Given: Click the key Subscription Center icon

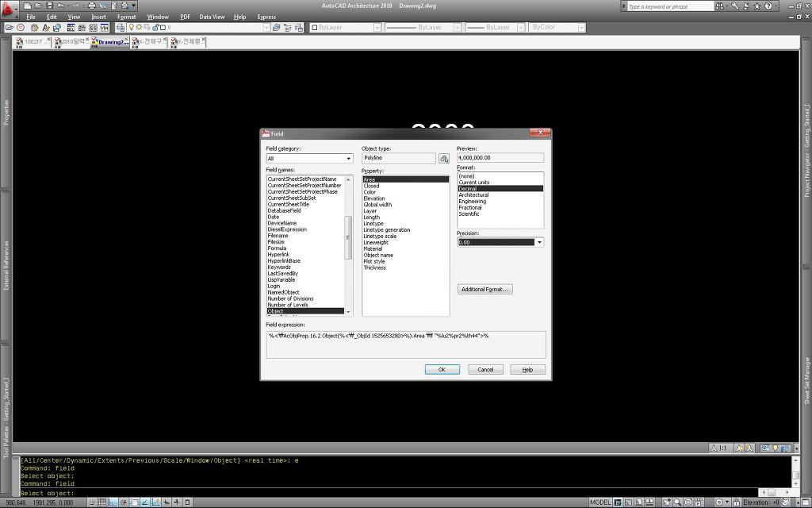Looking at the screenshot, I should pyautogui.click(x=735, y=6).
